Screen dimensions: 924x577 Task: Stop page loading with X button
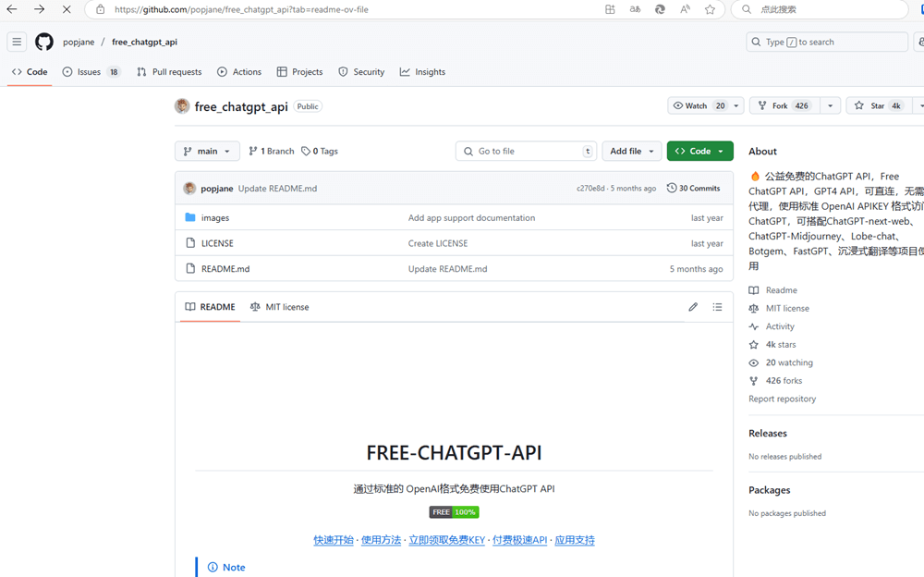pyautogui.click(x=67, y=9)
